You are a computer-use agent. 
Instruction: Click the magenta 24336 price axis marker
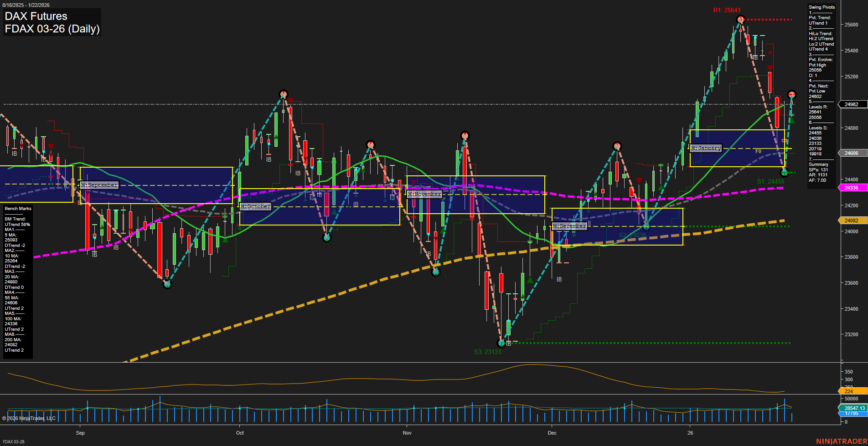click(x=851, y=187)
